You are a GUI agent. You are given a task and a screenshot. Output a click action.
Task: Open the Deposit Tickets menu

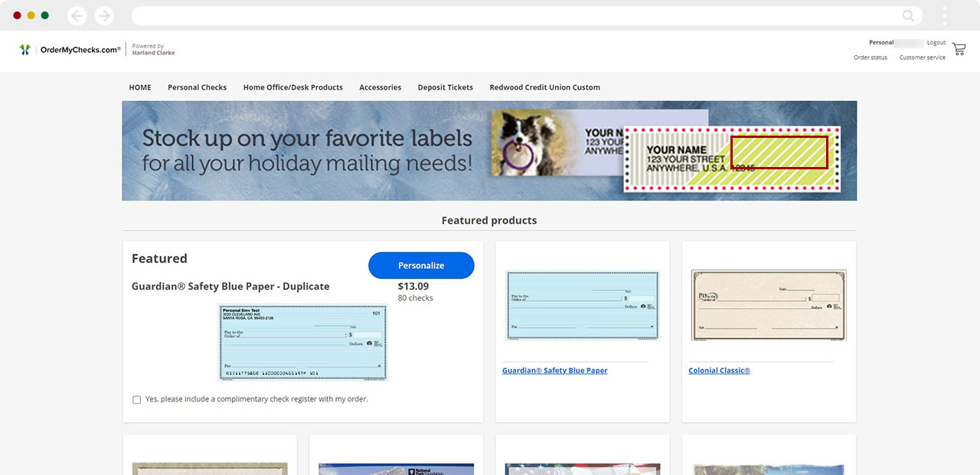click(446, 87)
